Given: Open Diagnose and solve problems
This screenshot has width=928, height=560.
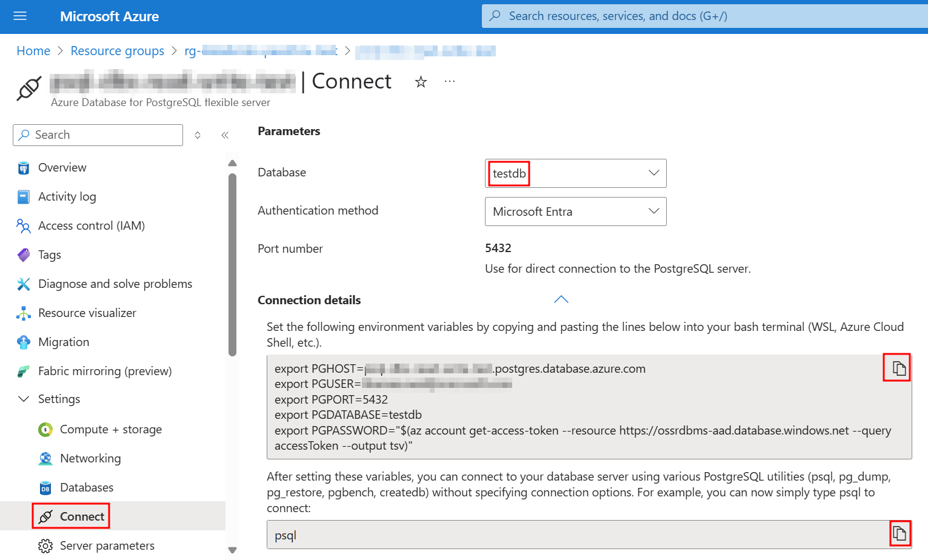Looking at the screenshot, I should point(115,284).
